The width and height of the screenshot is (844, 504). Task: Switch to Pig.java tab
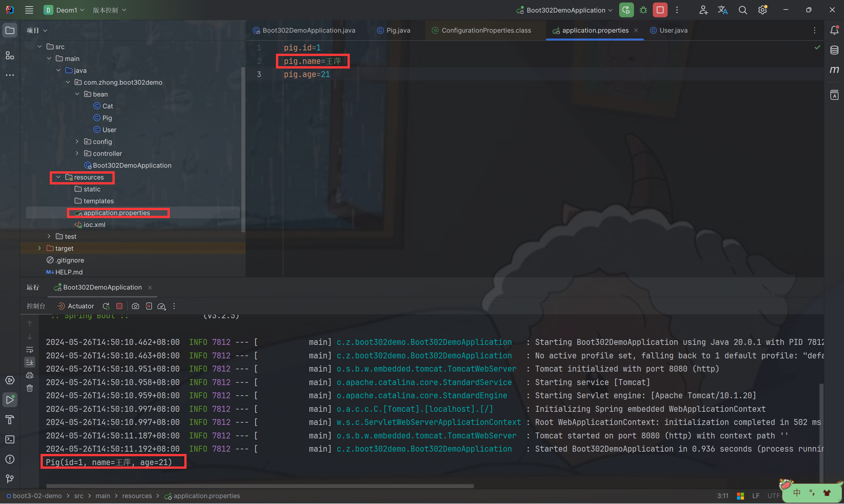[394, 30]
